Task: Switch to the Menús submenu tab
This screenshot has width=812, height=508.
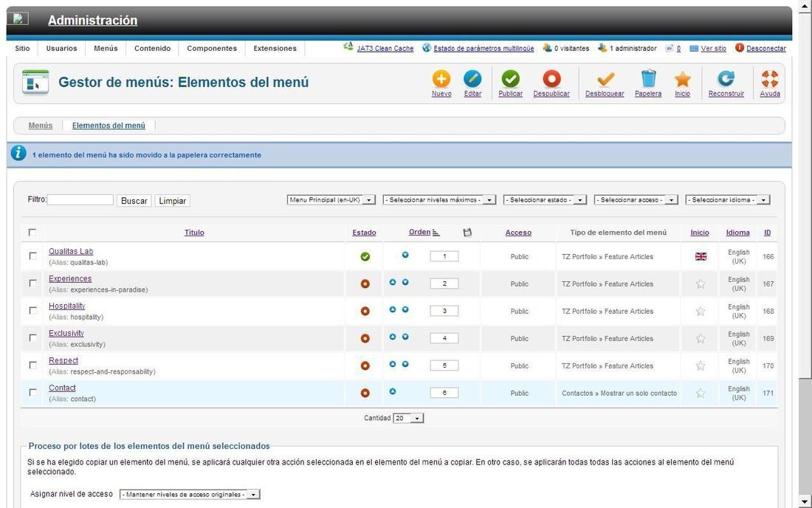Action: point(41,126)
